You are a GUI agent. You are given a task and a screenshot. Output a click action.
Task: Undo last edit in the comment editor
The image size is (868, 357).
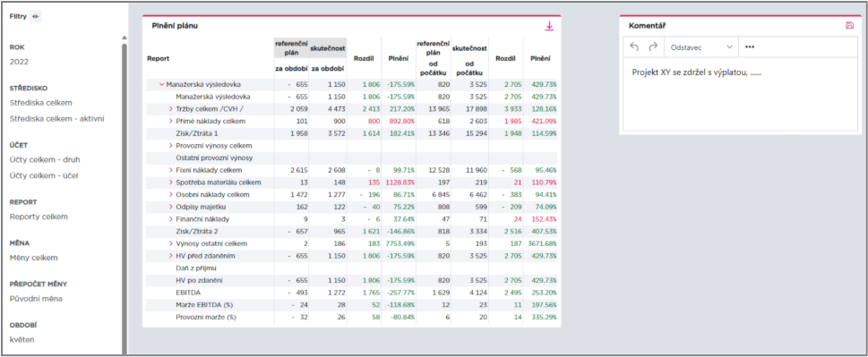[x=634, y=47]
